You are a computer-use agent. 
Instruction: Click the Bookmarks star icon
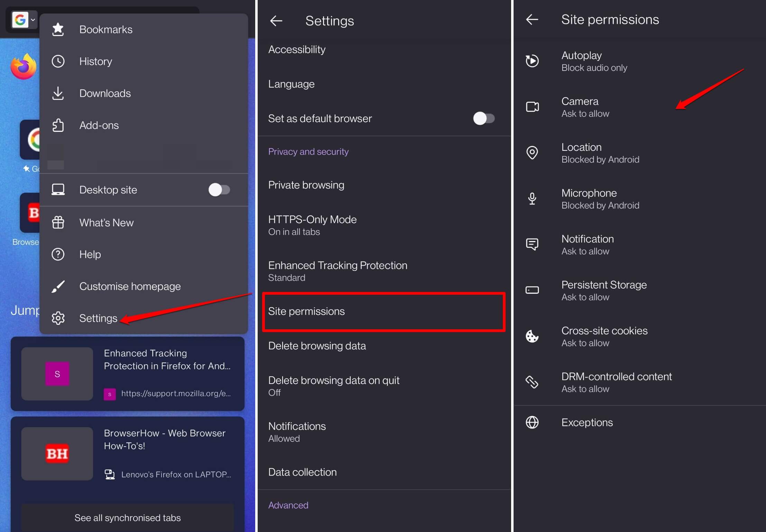point(58,29)
